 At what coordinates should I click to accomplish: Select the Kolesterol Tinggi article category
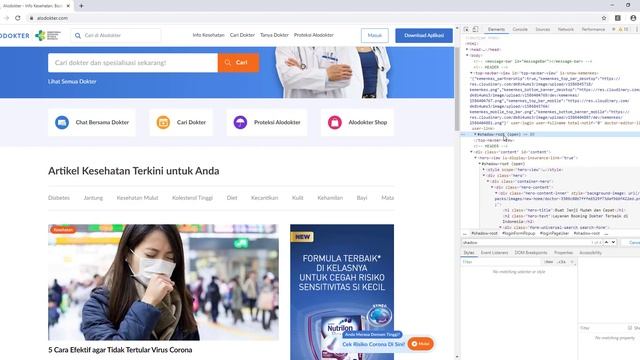click(192, 198)
